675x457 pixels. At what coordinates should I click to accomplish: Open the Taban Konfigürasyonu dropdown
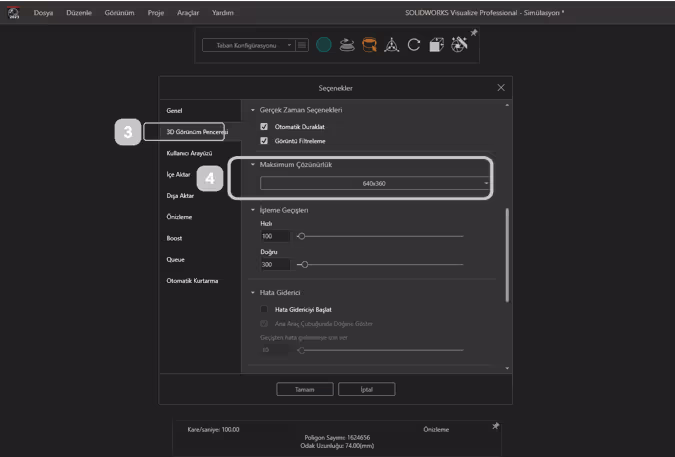click(x=249, y=45)
